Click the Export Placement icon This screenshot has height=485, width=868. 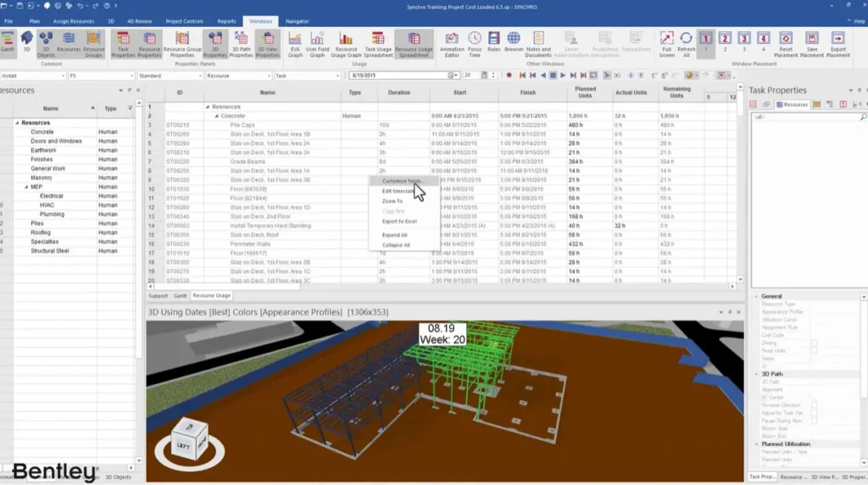tap(838, 44)
